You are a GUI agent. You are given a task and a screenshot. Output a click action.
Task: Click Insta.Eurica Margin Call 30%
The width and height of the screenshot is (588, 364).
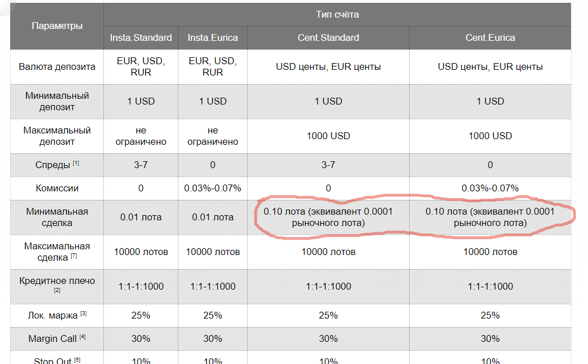212,338
